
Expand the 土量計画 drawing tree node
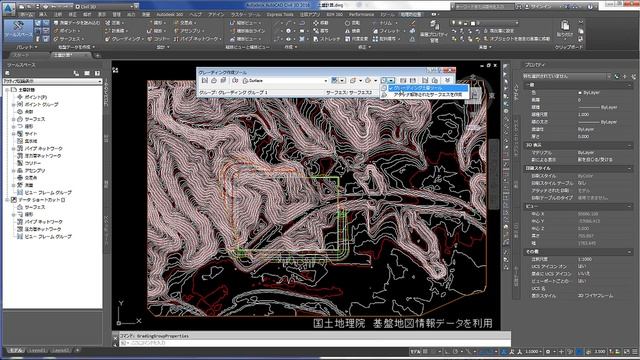(7, 89)
